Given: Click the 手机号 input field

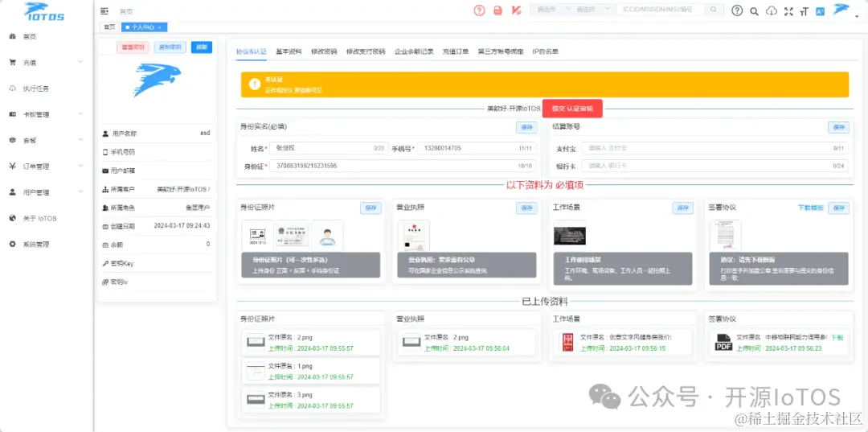Looking at the screenshot, I should pos(476,149).
